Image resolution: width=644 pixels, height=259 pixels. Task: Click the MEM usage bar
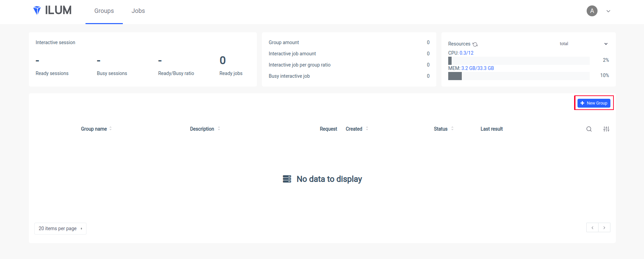519,76
